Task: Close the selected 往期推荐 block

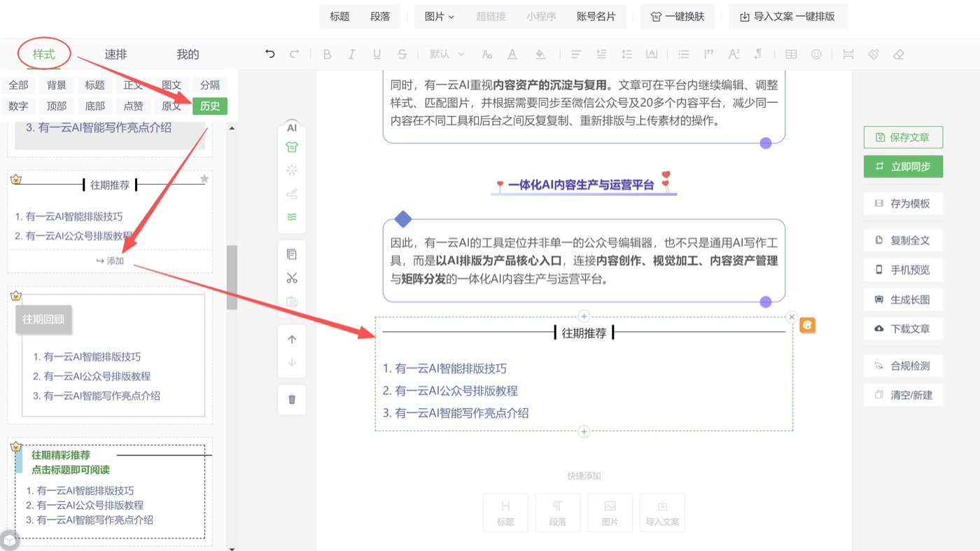Action: coord(792,317)
